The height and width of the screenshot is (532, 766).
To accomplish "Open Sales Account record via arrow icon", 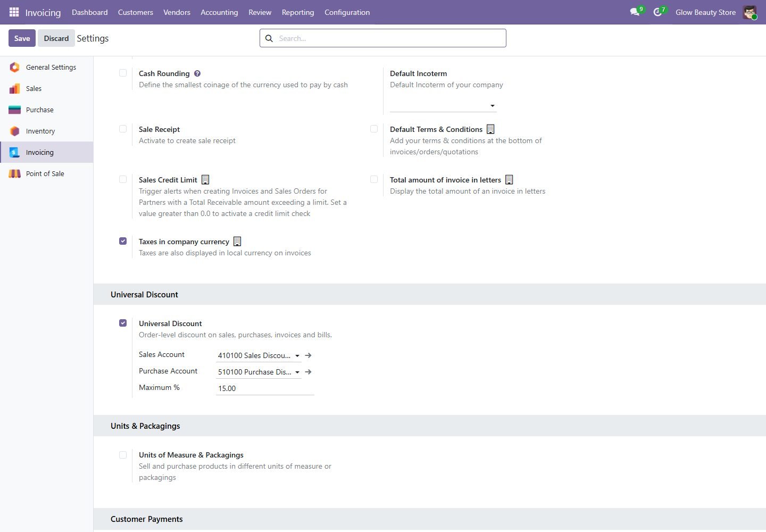I will pyautogui.click(x=308, y=355).
